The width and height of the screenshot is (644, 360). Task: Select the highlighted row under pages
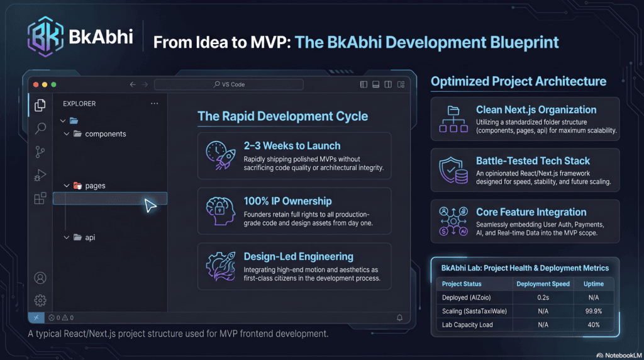110,198
